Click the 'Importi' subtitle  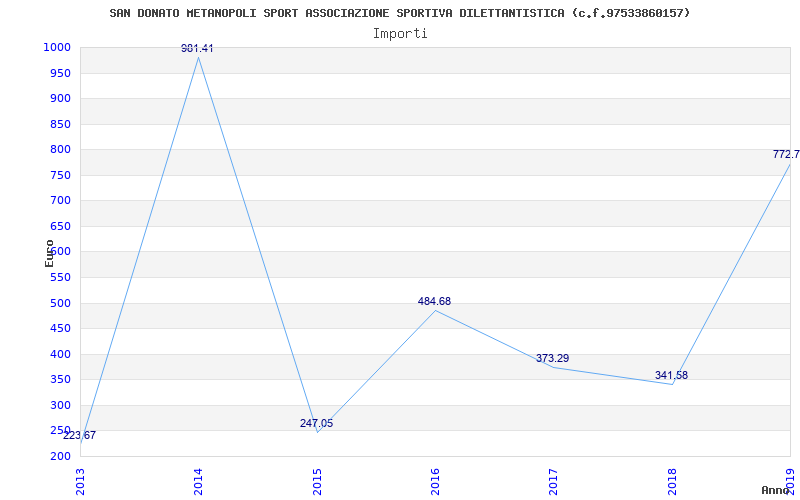(x=400, y=34)
